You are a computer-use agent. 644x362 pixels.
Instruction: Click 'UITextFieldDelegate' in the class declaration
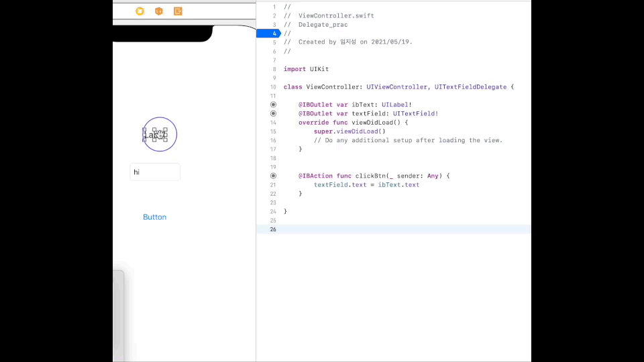[x=471, y=87]
